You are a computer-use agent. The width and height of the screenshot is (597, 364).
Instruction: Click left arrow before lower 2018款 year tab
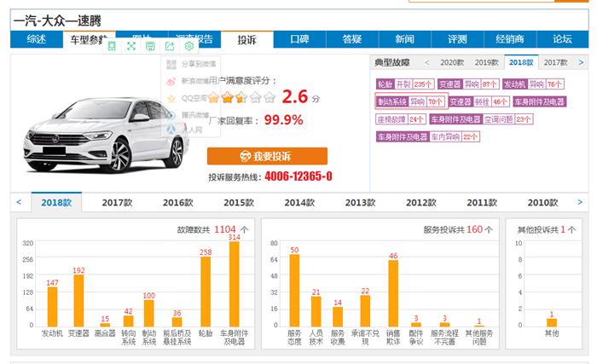tap(19, 202)
